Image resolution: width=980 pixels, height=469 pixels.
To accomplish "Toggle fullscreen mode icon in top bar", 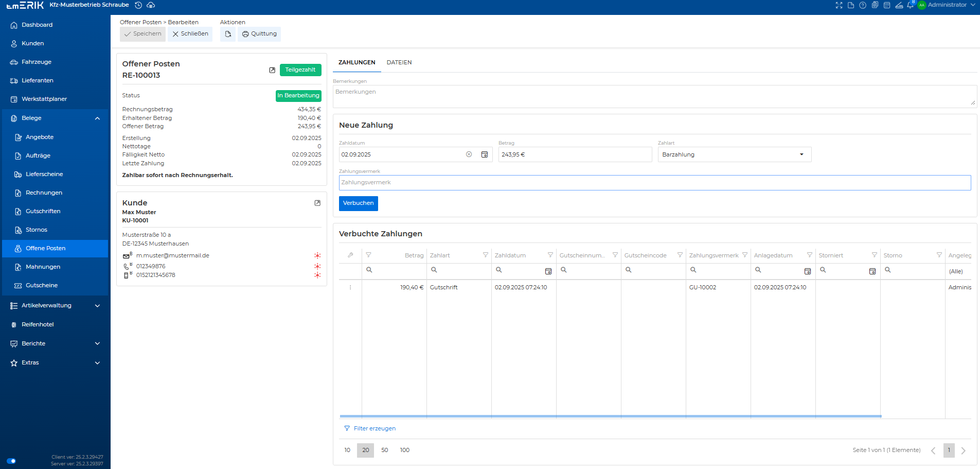I will [x=839, y=5].
